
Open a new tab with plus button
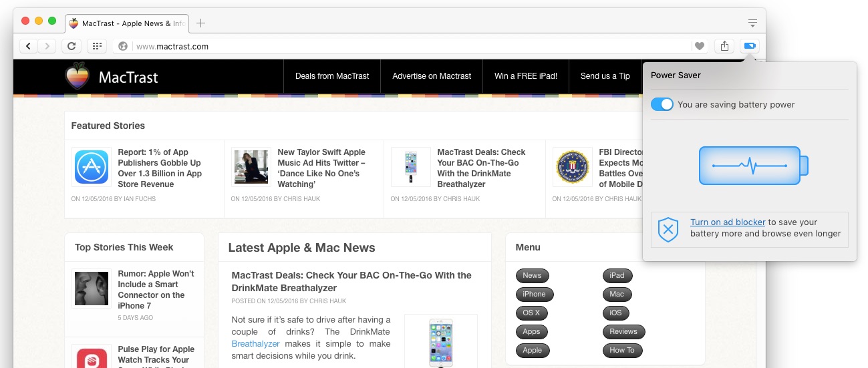(x=200, y=23)
